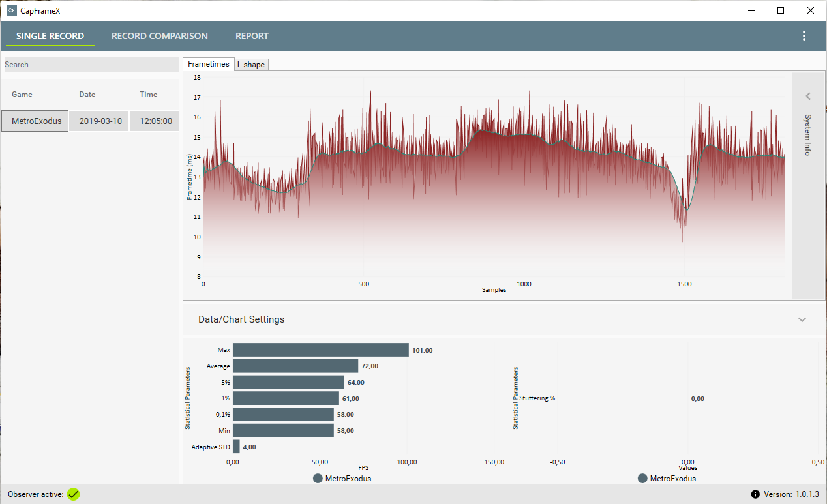Click the Version: 1.0.1.3 text

click(x=791, y=494)
